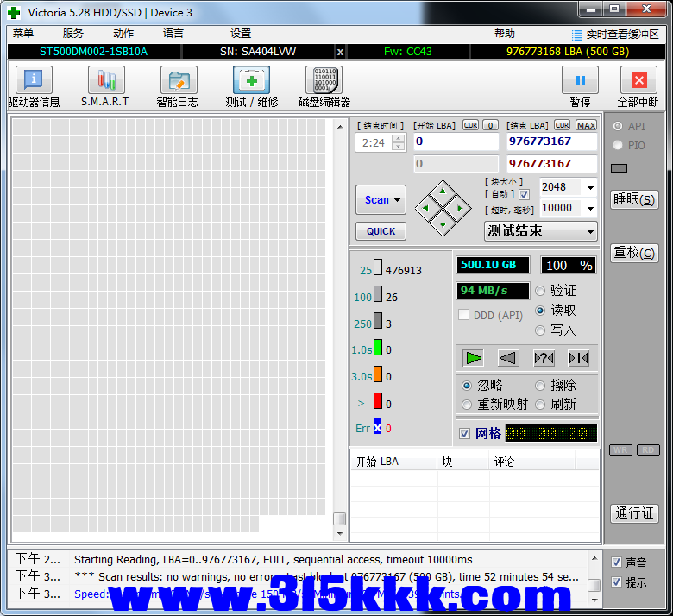
Task: Toggle the 声音 sound checkbox
Action: coord(616,562)
